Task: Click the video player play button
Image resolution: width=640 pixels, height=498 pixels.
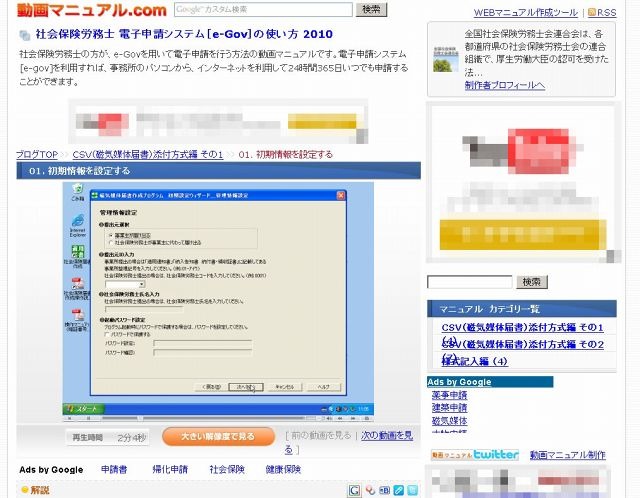Action: tap(70, 418)
